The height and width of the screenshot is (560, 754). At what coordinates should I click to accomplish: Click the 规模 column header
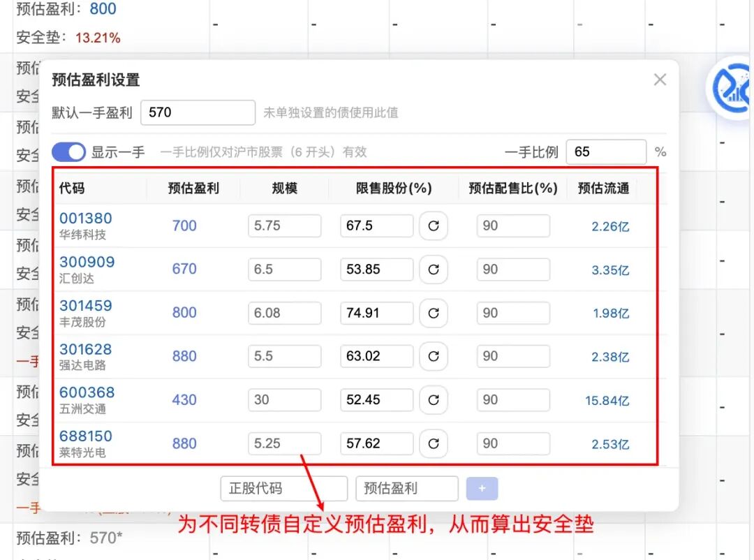click(284, 188)
